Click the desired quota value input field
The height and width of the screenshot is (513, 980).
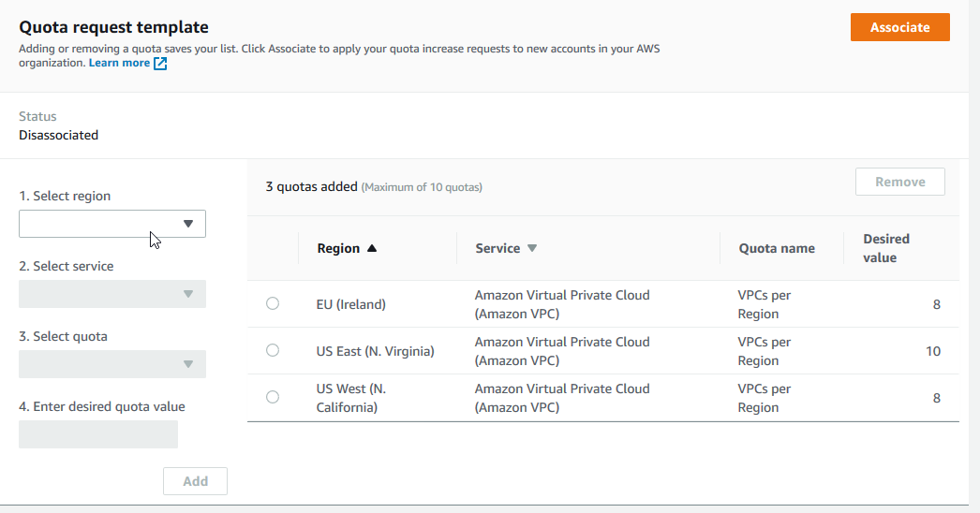pyautogui.click(x=98, y=434)
